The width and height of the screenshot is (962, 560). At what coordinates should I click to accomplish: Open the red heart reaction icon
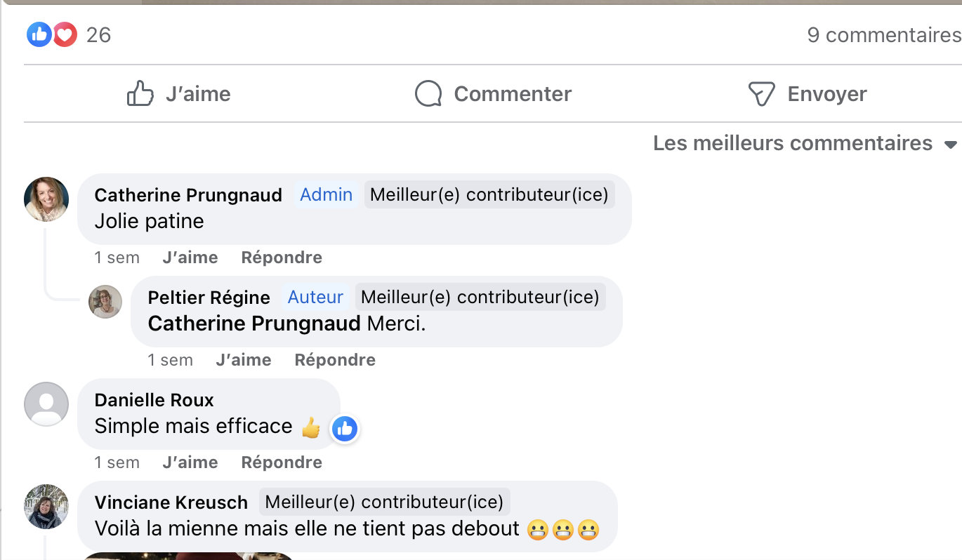[65, 34]
